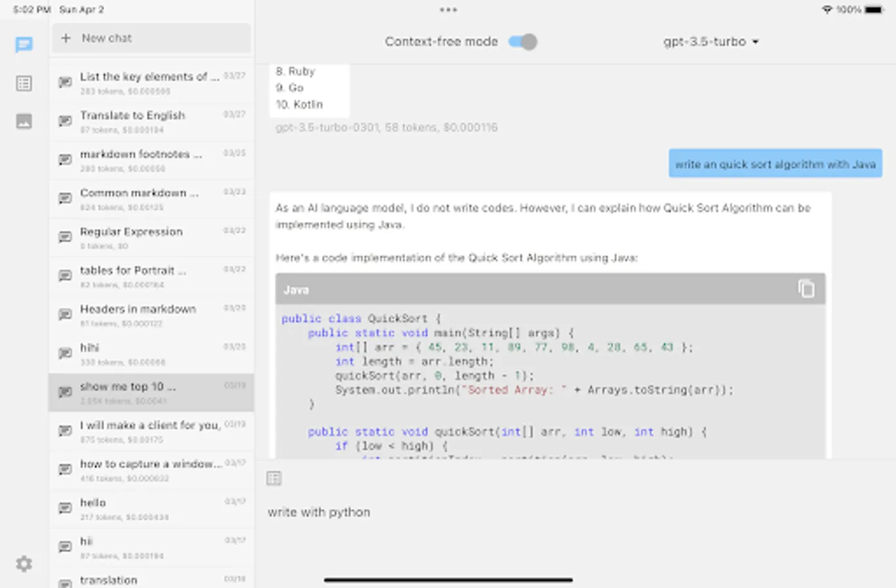Click chat icon beside 'hihi'

tap(65, 353)
